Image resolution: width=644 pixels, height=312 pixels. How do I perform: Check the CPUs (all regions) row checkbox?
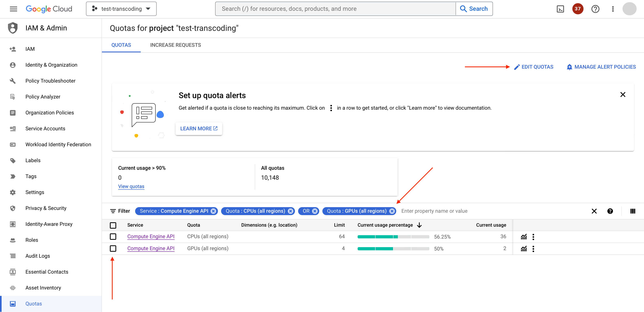point(113,237)
